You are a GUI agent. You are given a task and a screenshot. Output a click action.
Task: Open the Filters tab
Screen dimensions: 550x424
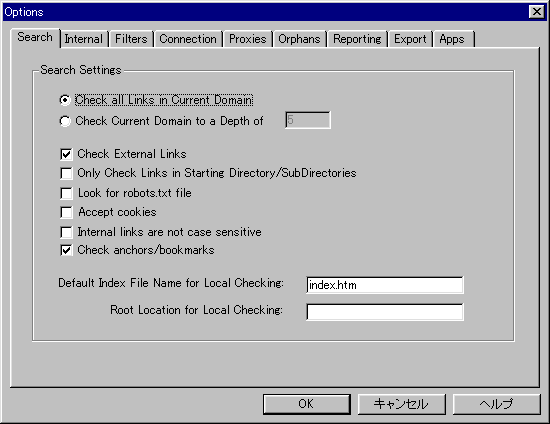coord(131,39)
